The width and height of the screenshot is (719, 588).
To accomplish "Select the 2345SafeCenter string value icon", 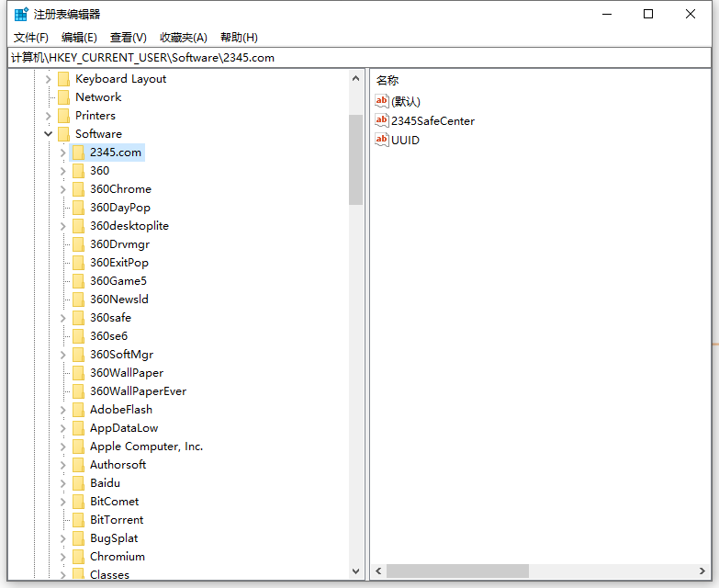I will tap(382, 120).
